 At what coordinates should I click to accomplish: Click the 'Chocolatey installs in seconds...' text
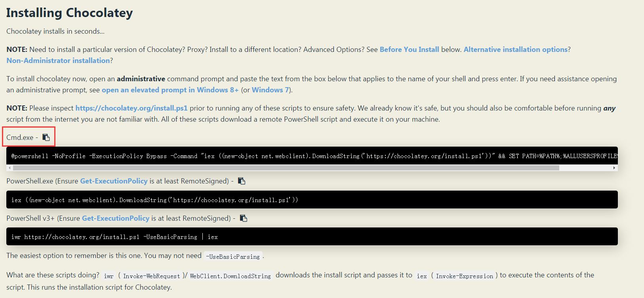55,31
